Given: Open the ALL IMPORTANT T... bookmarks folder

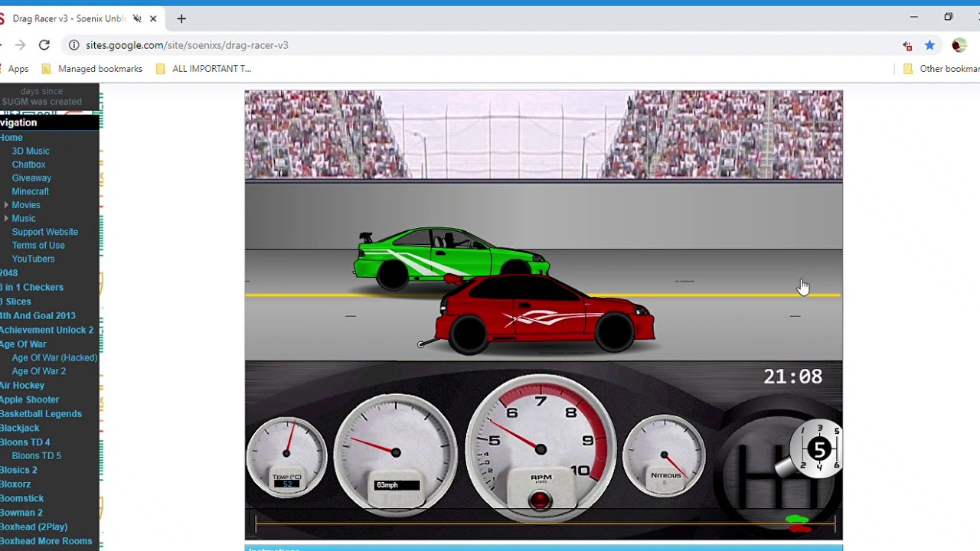Looking at the screenshot, I should [x=203, y=69].
